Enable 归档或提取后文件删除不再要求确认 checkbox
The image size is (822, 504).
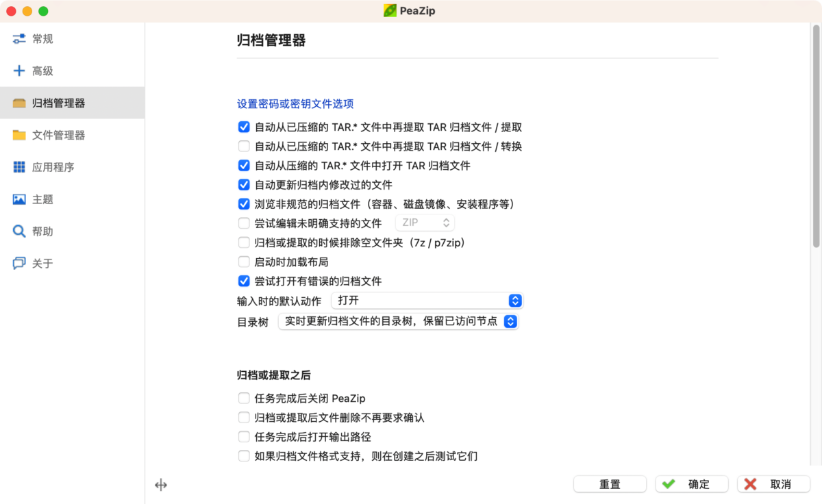click(244, 417)
